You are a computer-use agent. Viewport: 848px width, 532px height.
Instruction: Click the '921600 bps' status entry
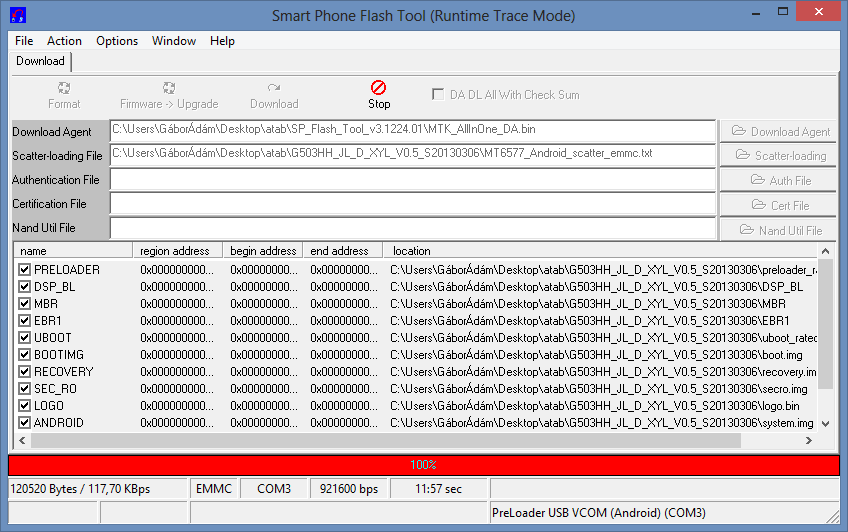click(x=349, y=489)
